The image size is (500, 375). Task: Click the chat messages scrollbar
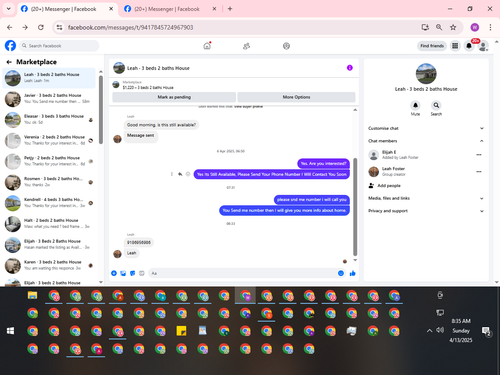[x=355, y=207]
